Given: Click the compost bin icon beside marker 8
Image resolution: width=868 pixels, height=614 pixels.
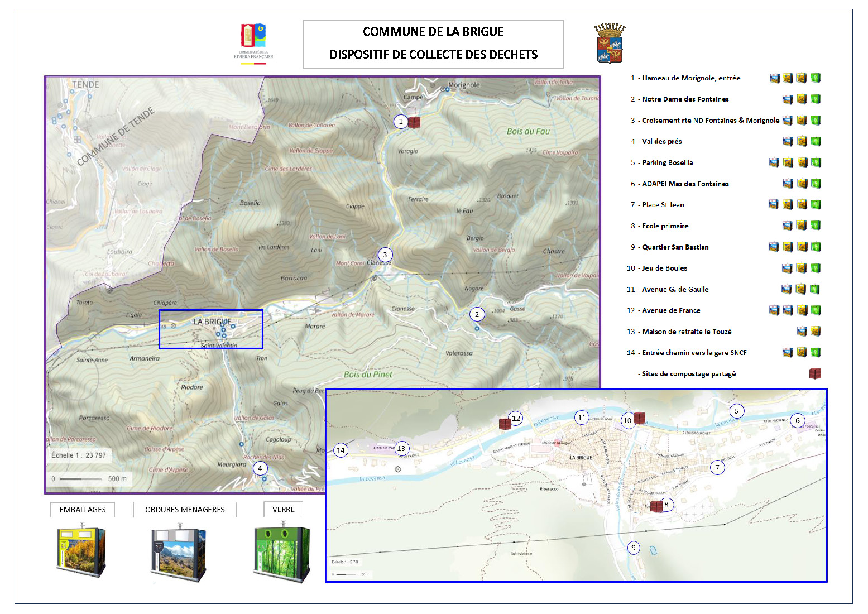Looking at the screenshot, I should click(x=656, y=506).
